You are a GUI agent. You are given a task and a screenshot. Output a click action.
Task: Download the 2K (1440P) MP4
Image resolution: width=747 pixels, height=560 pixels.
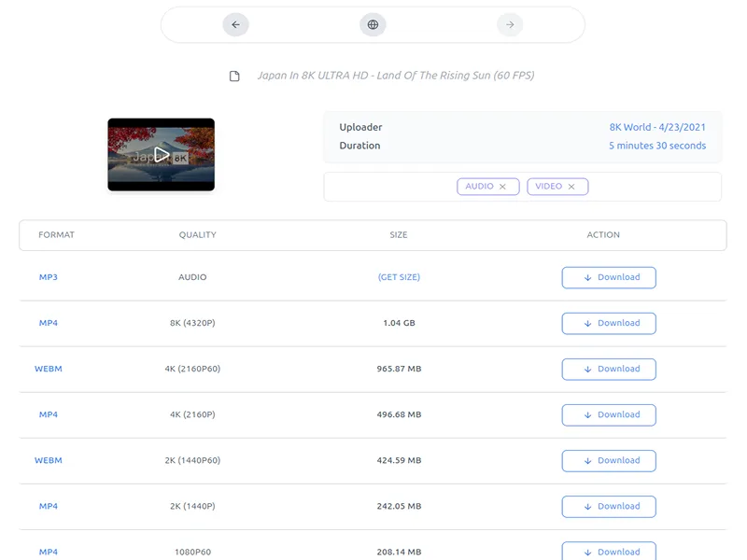[x=609, y=506]
